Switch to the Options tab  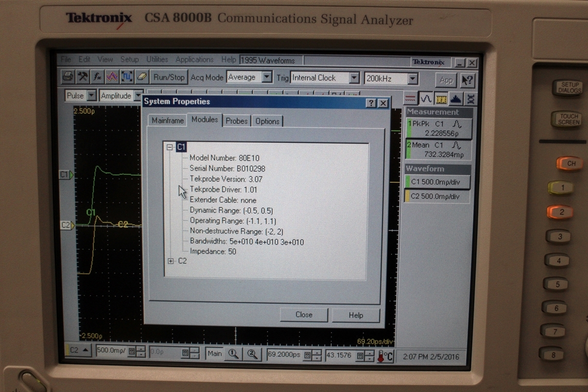(267, 121)
